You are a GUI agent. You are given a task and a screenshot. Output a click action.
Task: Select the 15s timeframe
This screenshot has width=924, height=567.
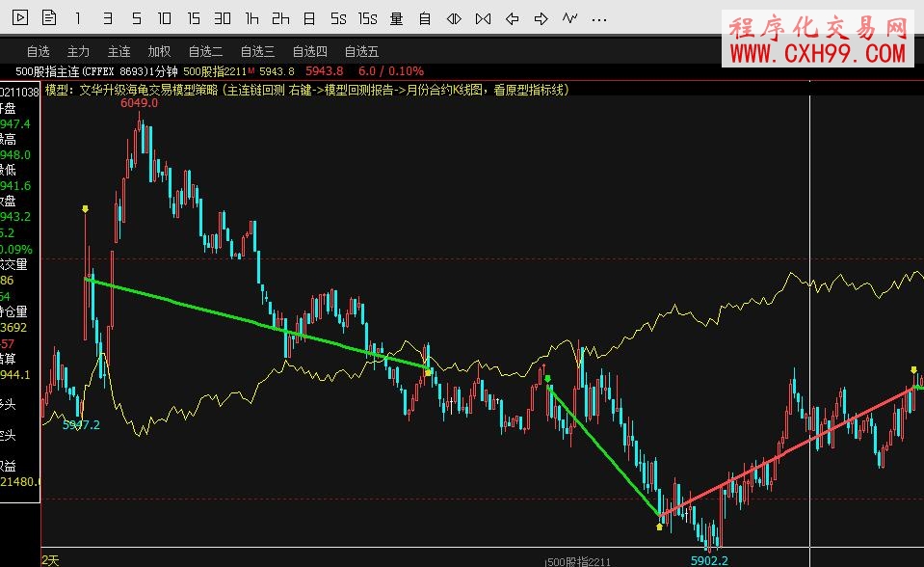[x=367, y=18]
